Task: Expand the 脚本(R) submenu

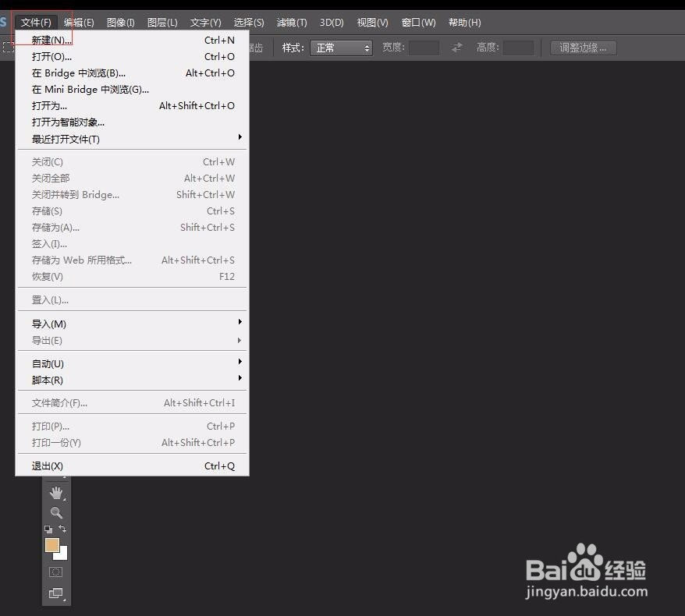Action: coord(133,381)
